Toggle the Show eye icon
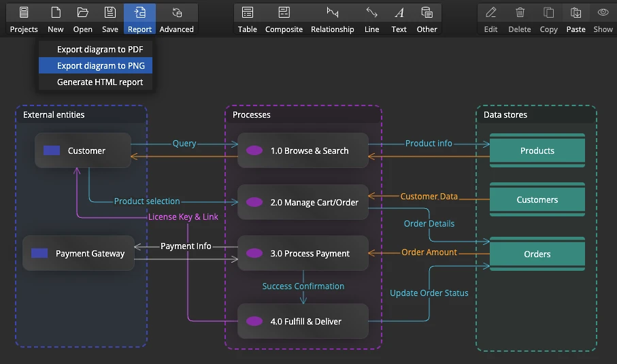The height and width of the screenshot is (364, 617). (603, 13)
